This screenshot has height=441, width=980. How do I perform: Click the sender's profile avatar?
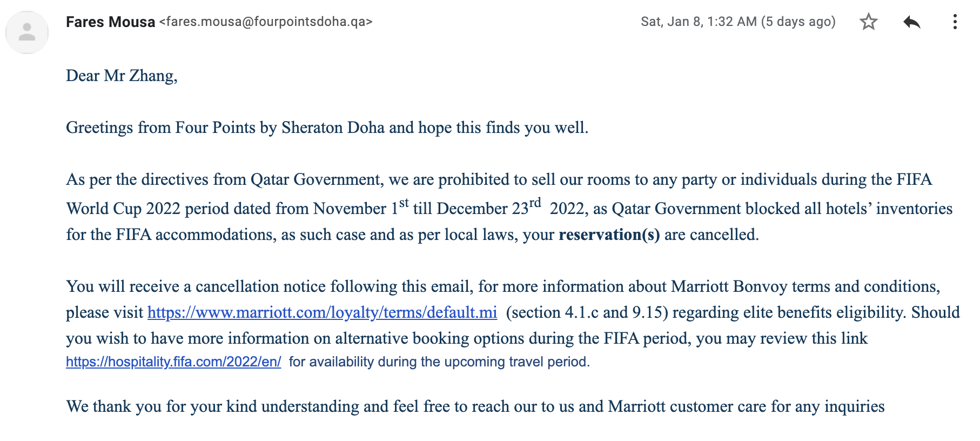click(27, 32)
